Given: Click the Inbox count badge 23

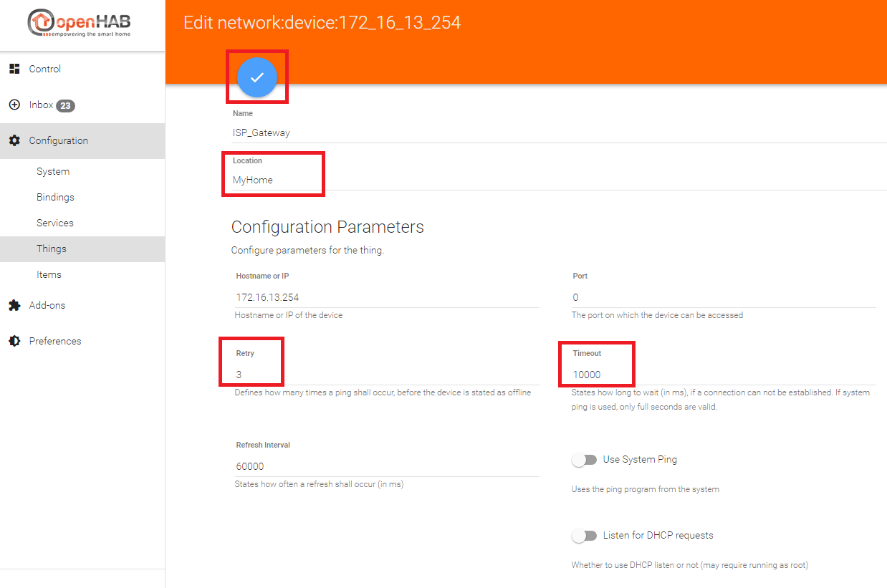Looking at the screenshot, I should pyautogui.click(x=65, y=105).
